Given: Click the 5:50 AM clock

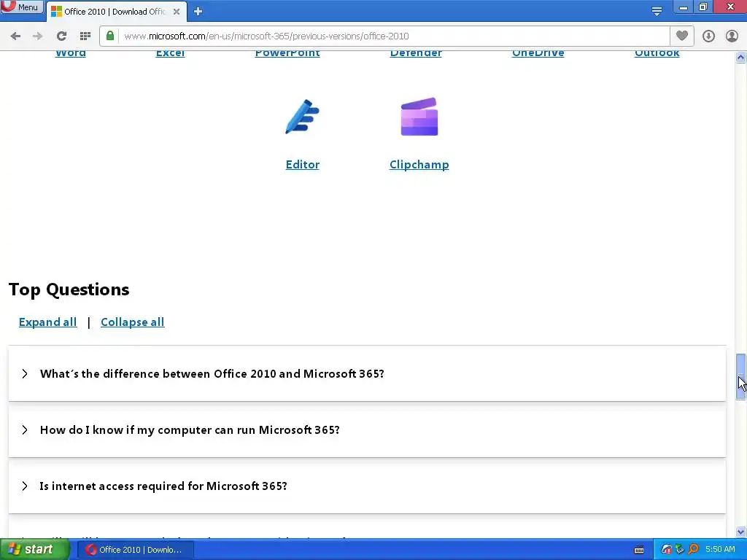Looking at the screenshot, I should point(720,550).
